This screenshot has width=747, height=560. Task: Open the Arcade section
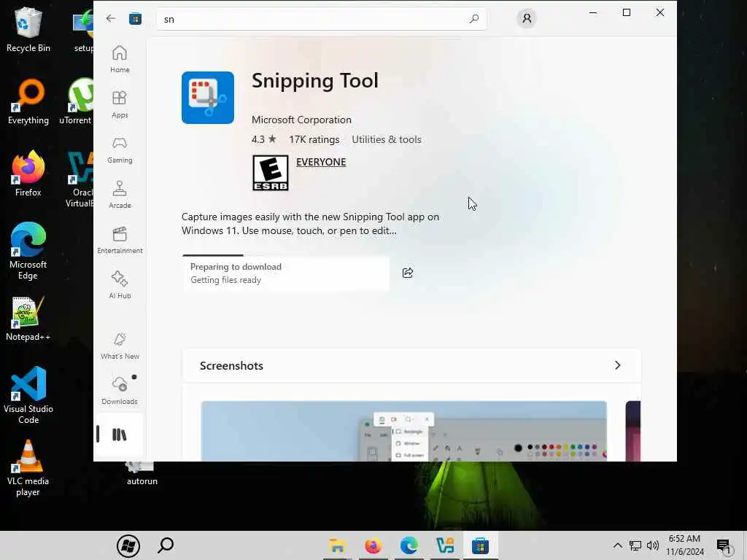[120, 195]
